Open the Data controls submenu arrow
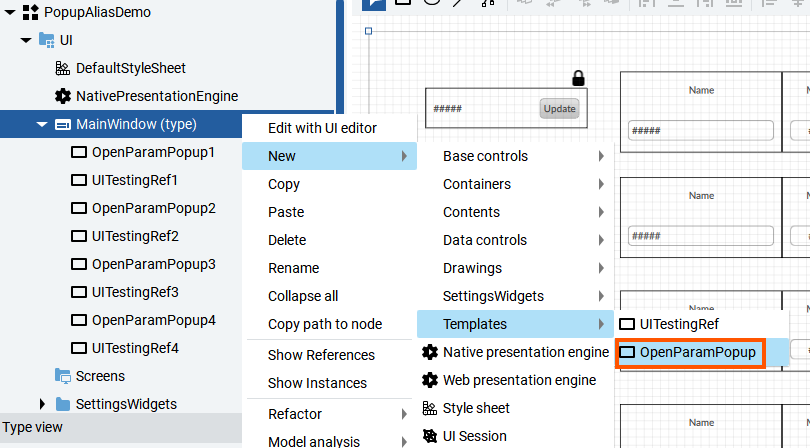This screenshot has height=448, width=810. pos(601,240)
